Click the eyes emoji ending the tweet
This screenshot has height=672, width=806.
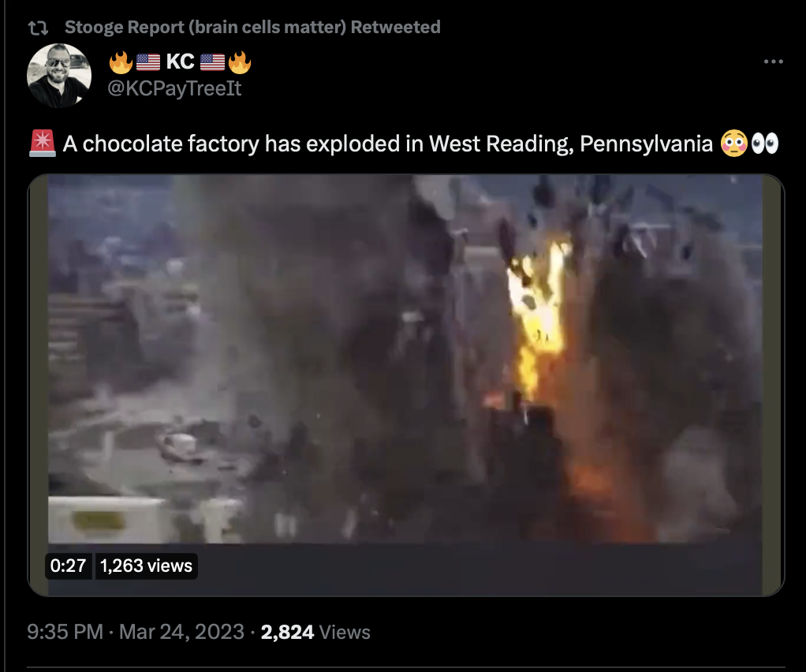765,144
